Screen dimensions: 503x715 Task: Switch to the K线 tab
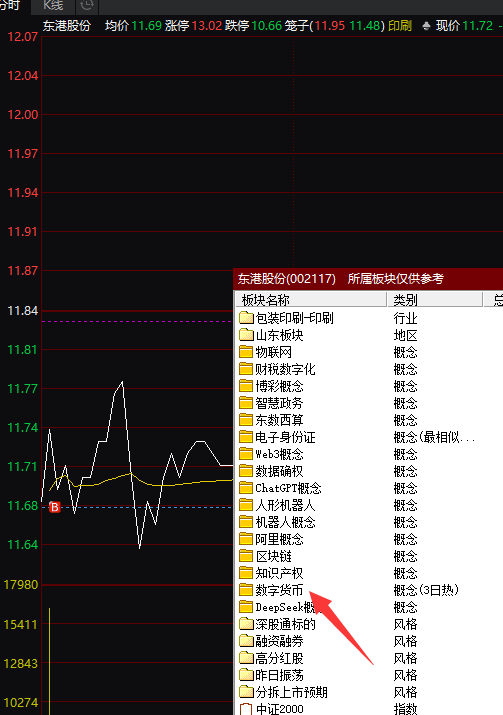[53, 5]
